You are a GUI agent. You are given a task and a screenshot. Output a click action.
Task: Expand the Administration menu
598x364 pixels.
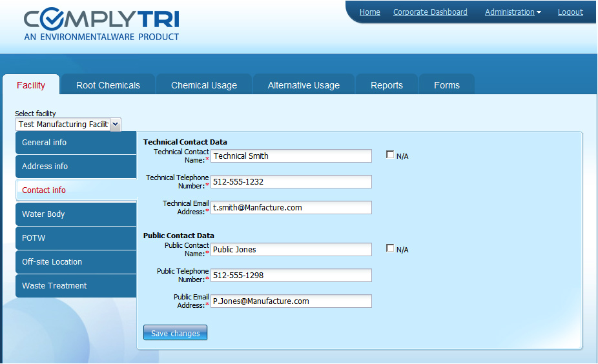point(513,12)
